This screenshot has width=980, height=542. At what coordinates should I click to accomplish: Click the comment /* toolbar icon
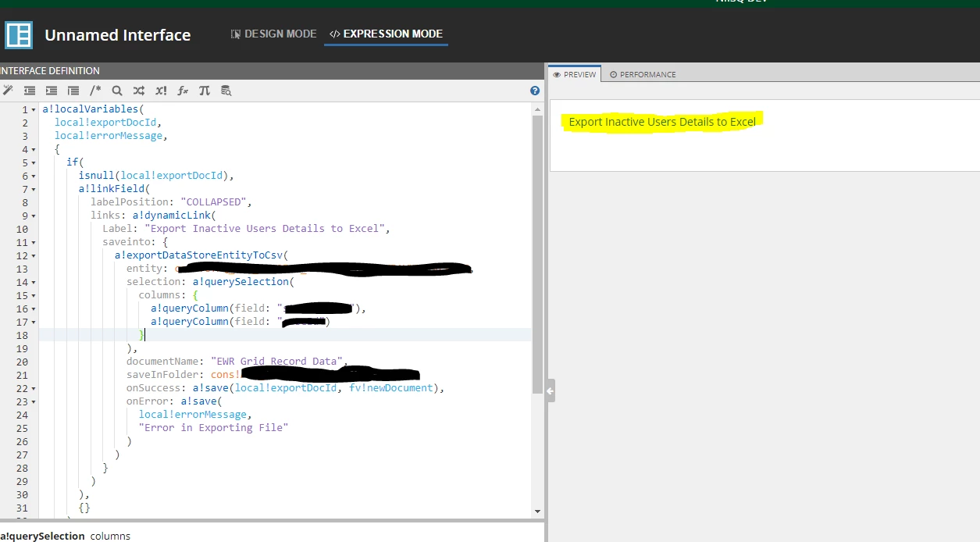[95, 91]
